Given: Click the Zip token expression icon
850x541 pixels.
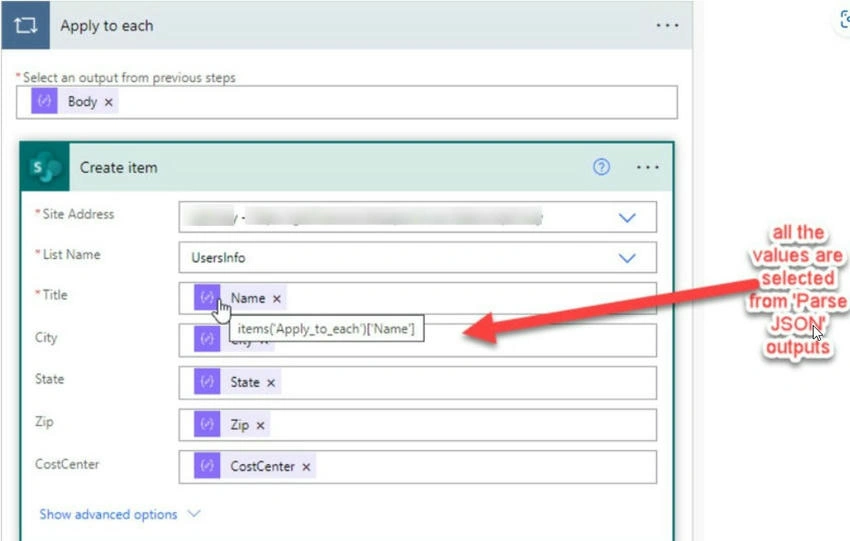Looking at the screenshot, I should click(x=207, y=423).
